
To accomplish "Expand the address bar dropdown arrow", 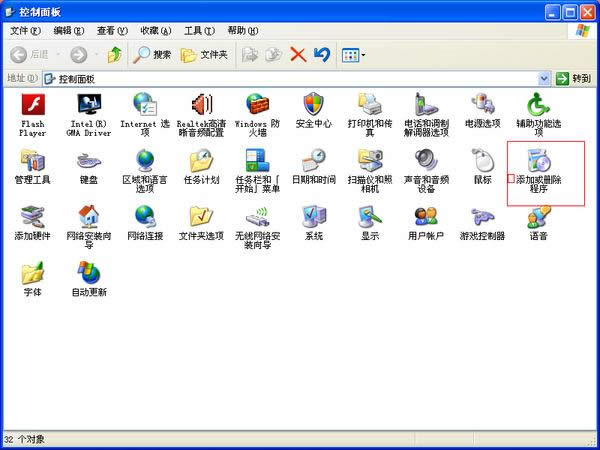I will pos(544,78).
